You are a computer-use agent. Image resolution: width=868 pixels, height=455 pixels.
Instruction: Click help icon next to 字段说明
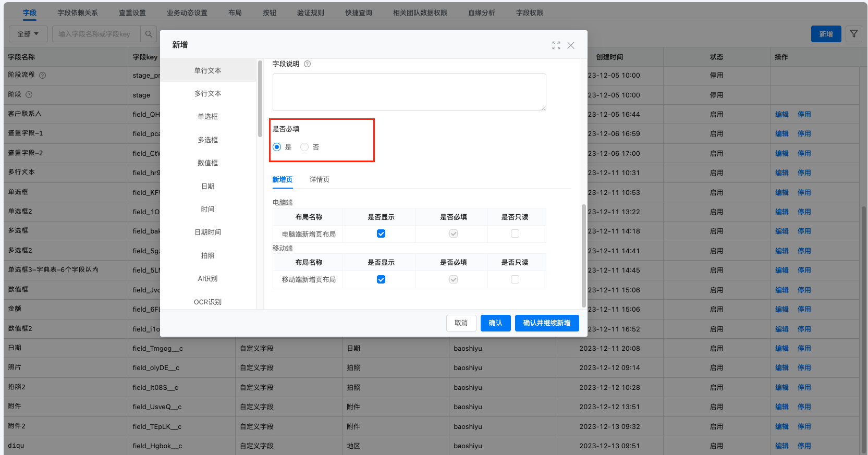[307, 64]
